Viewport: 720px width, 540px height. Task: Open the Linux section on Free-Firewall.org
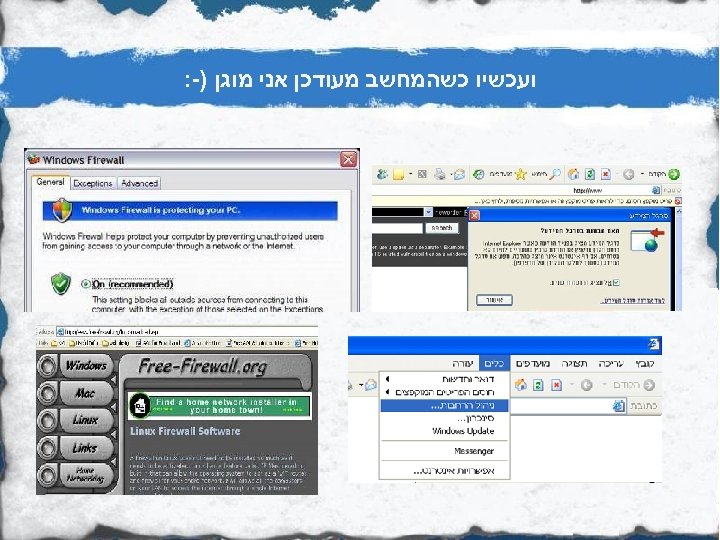click(85, 420)
